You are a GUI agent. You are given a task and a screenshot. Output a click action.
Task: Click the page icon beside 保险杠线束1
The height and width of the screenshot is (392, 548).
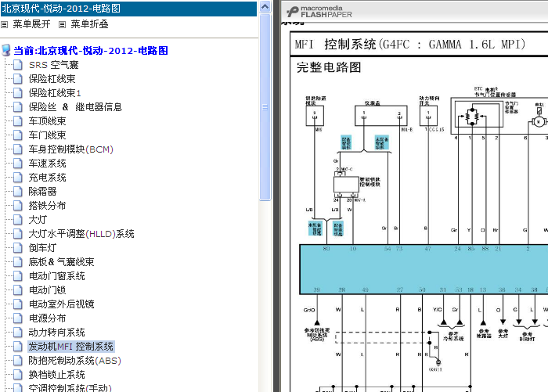pyautogui.click(x=18, y=92)
